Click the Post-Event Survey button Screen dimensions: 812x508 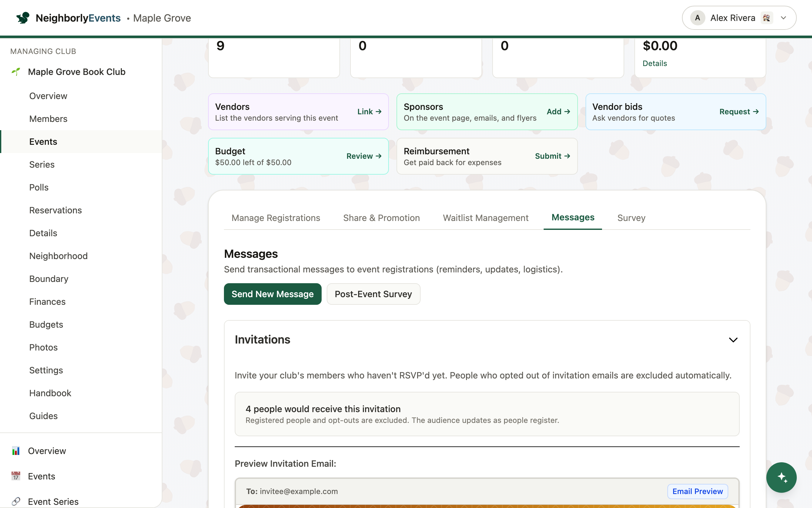click(373, 294)
